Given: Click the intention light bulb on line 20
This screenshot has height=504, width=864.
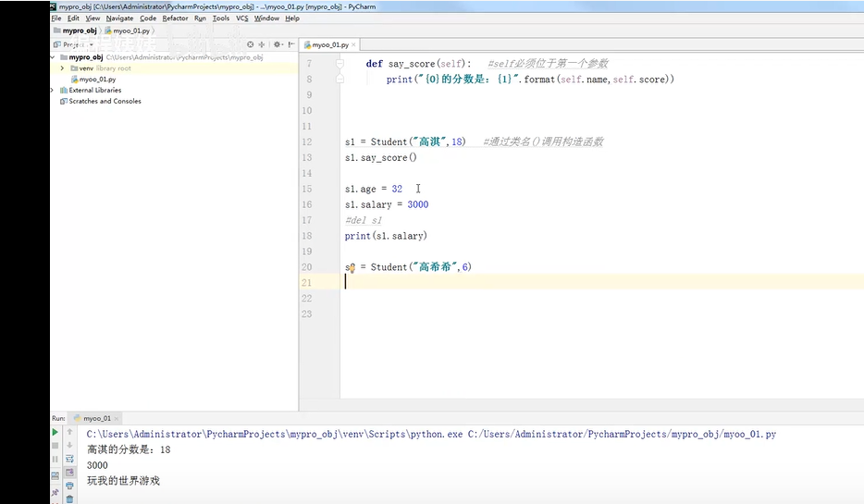Looking at the screenshot, I should (352, 268).
